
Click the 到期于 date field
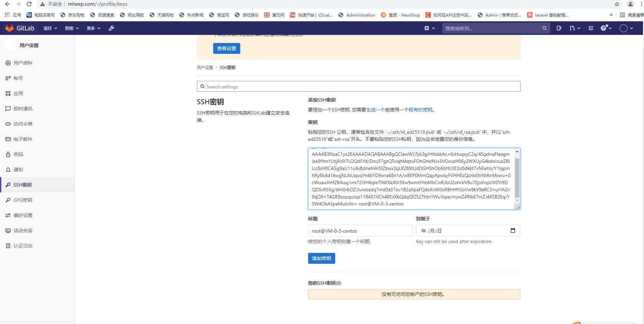(x=468, y=231)
